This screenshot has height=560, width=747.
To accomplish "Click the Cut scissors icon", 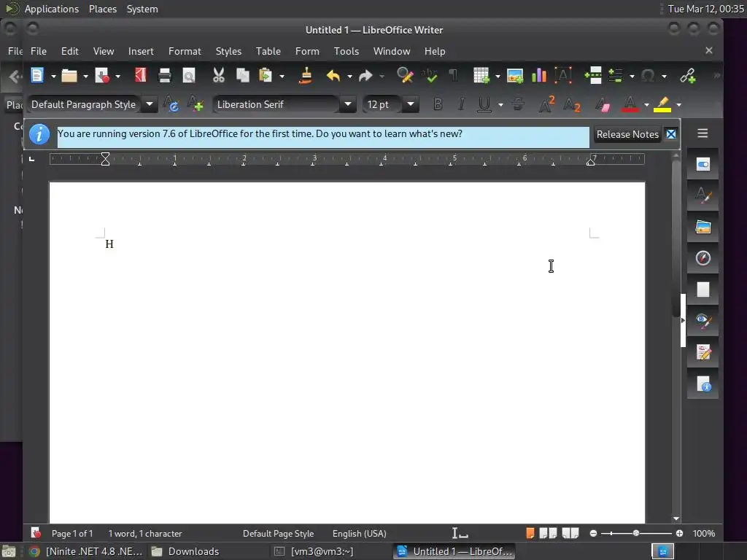I will (219, 75).
